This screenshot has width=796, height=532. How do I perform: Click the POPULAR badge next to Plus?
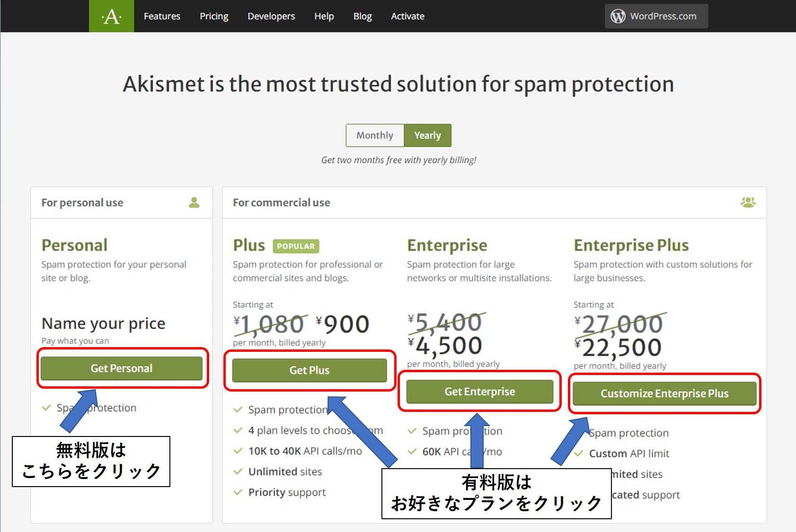296,246
